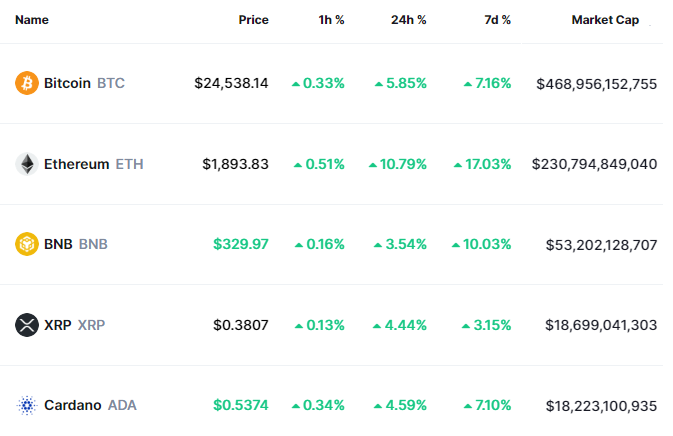
Task: Click Bitcoin price $24,538.14
Action: [x=231, y=83]
